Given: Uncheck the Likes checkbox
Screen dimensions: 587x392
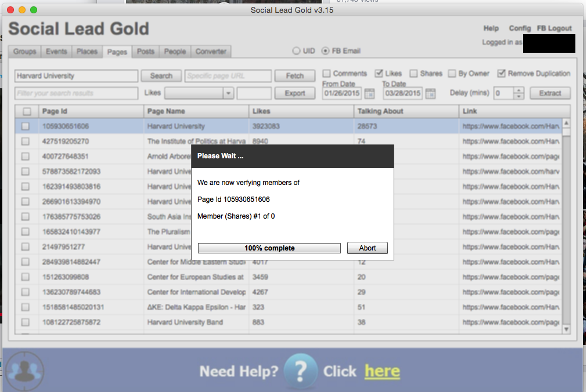Looking at the screenshot, I should (379, 73).
